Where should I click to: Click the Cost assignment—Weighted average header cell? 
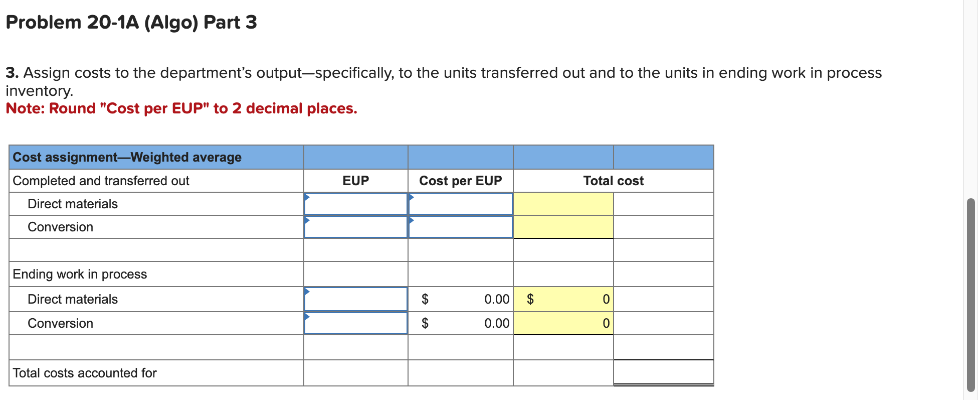pyautogui.click(x=127, y=157)
